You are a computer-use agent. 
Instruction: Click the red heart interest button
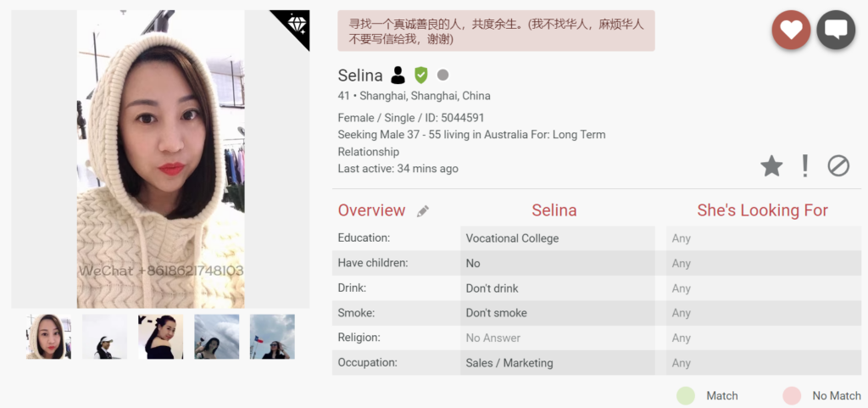coord(791,30)
